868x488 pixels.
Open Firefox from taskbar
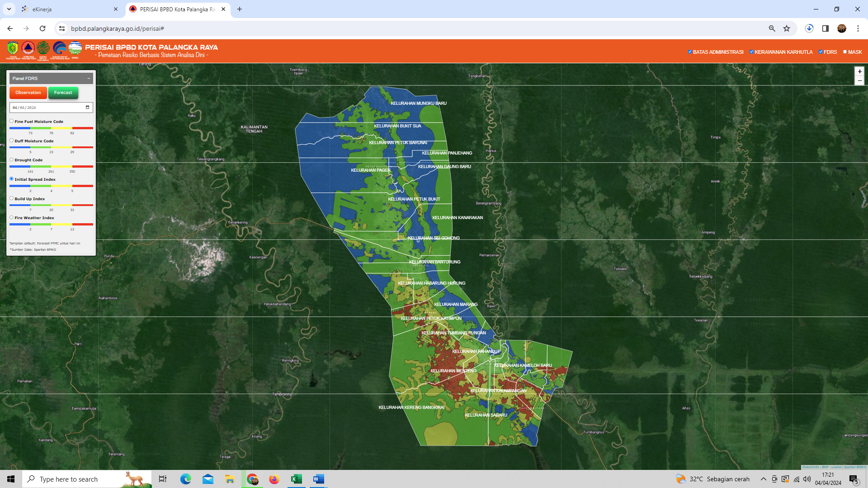tap(274, 479)
